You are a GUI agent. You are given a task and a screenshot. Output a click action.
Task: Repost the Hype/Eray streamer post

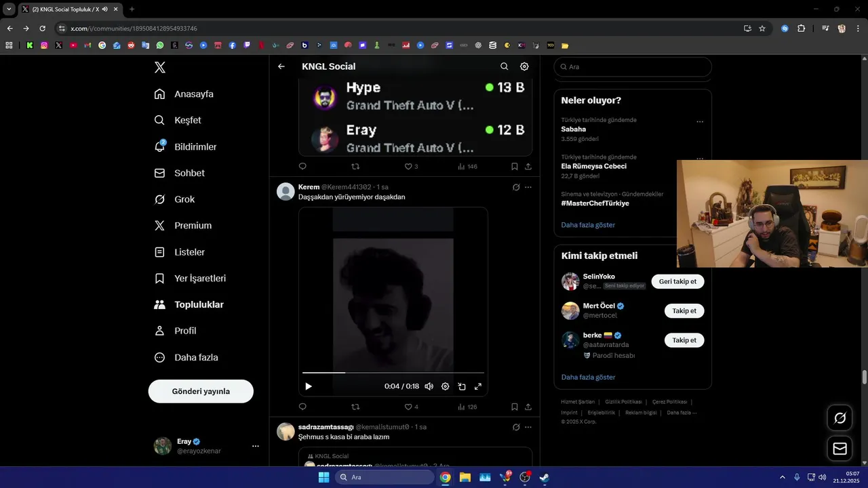[x=355, y=166]
